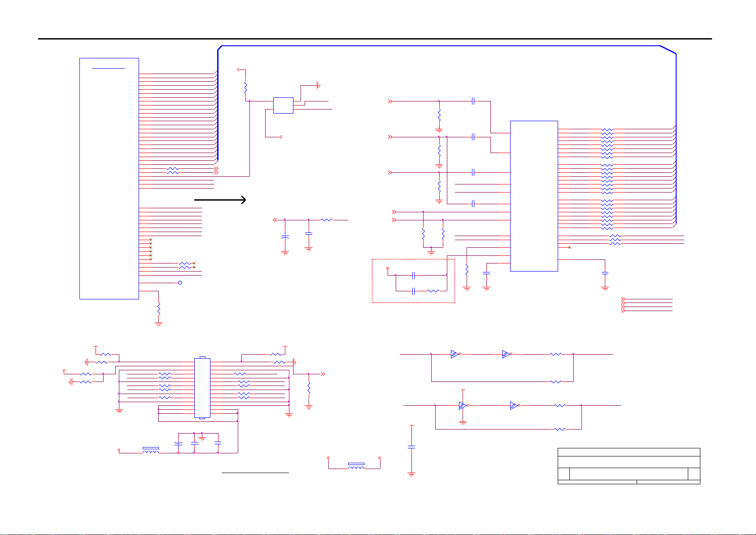Click output port arrow right of bottom connector
The width and height of the screenshot is (756, 535).
point(323,374)
